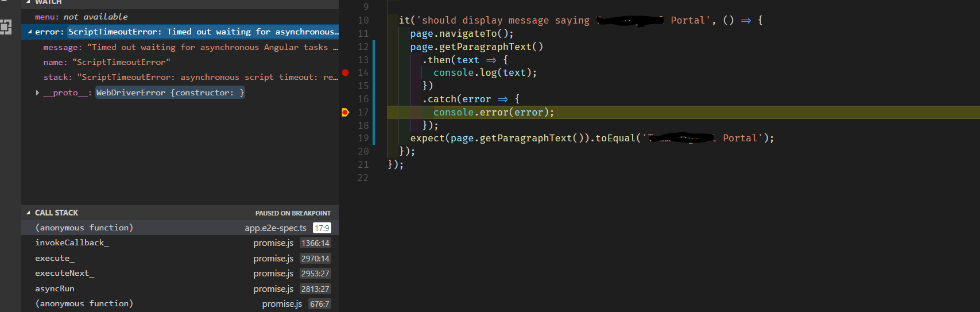Click the page.getParagraphText() line 12
This screenshot has width=980, height=312.
pyautogui.click(x=477, y=47)
